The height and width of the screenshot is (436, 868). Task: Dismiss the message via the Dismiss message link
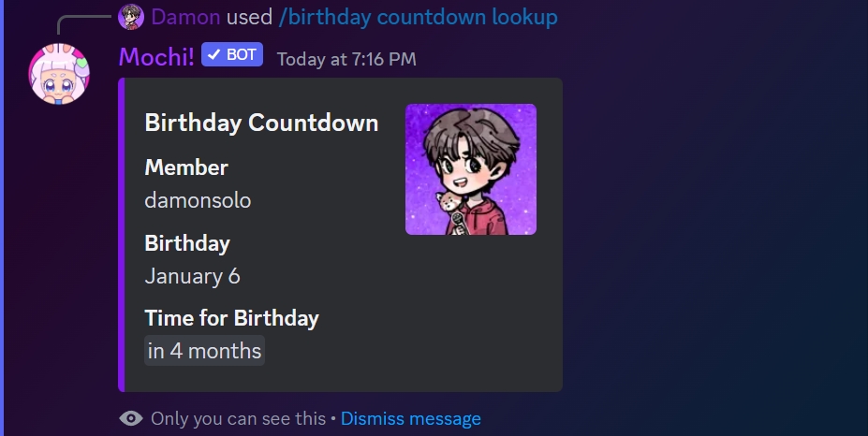click(410, 418)
